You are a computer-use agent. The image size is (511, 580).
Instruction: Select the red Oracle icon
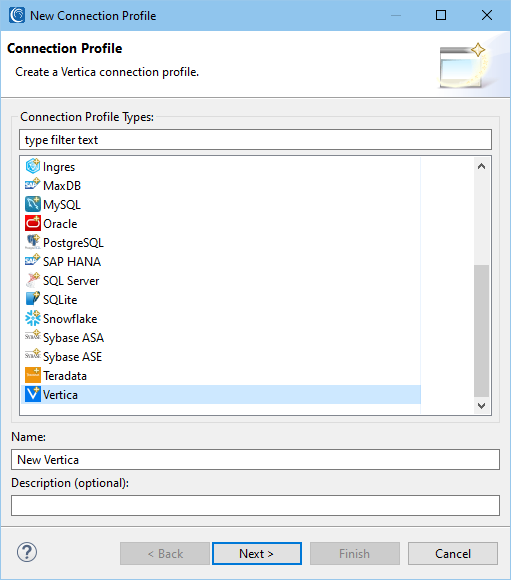pos(33,223)
